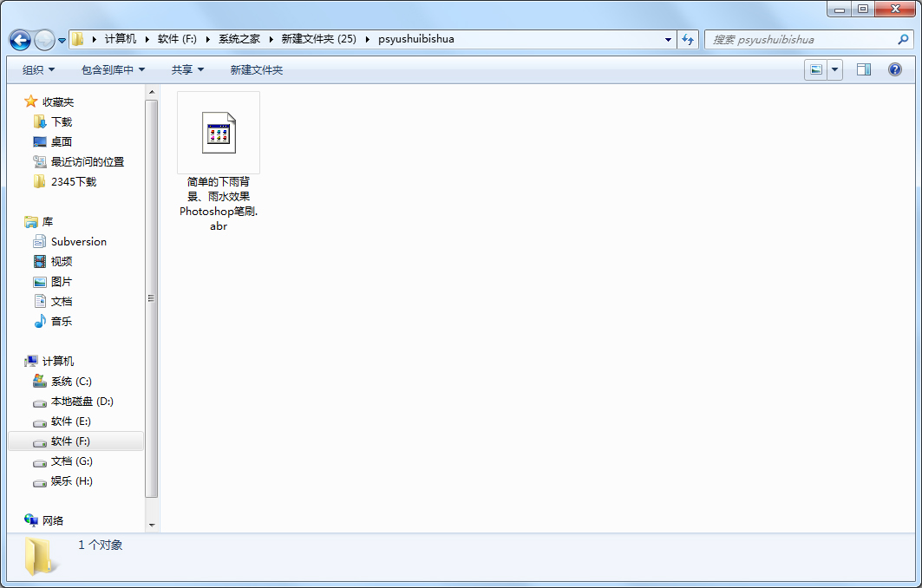
Task: Click the Back navigation arrow button
Action: pyautogui.click(x=20, y=40)
